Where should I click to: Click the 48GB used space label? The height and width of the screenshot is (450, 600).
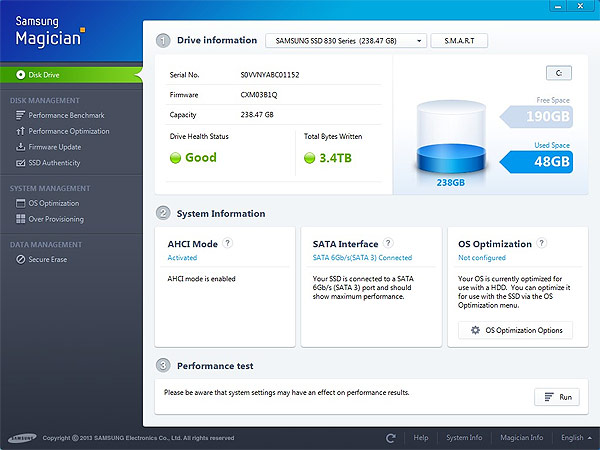(x=537, y=162)
